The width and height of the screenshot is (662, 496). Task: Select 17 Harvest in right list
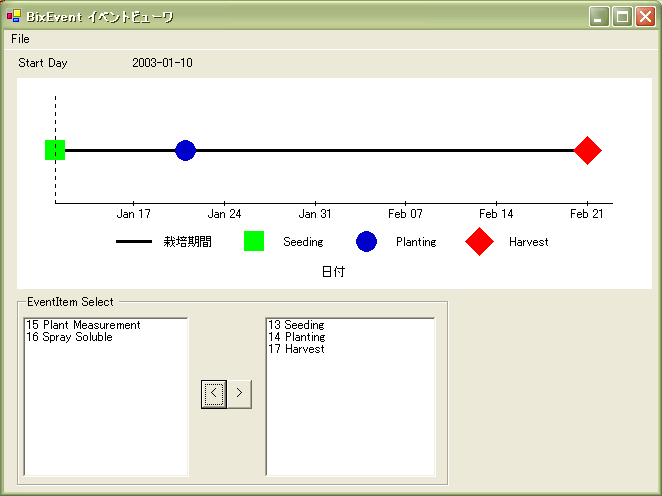[x=296, y=349]
